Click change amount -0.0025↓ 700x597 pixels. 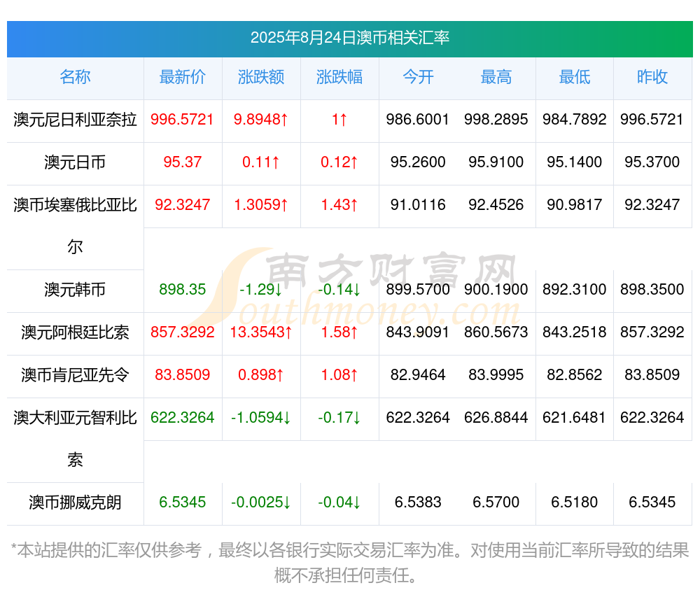tap(260, 503)
